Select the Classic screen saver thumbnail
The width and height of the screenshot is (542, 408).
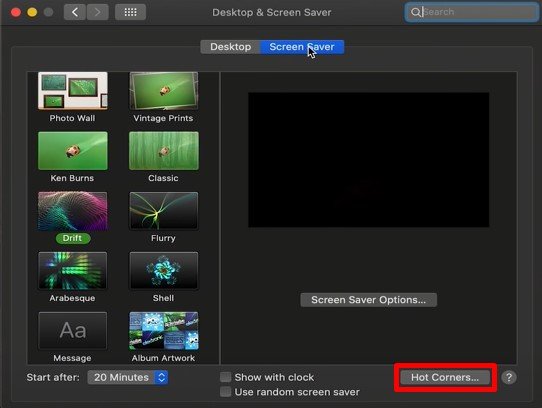[164, 151]
